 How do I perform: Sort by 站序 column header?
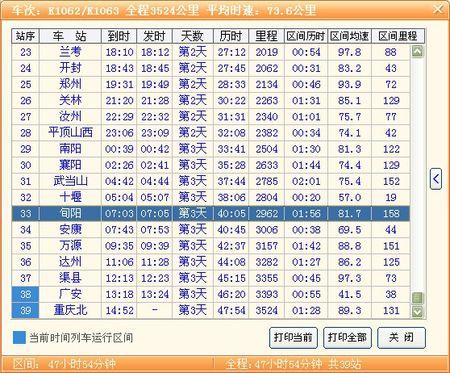point(25,36)
